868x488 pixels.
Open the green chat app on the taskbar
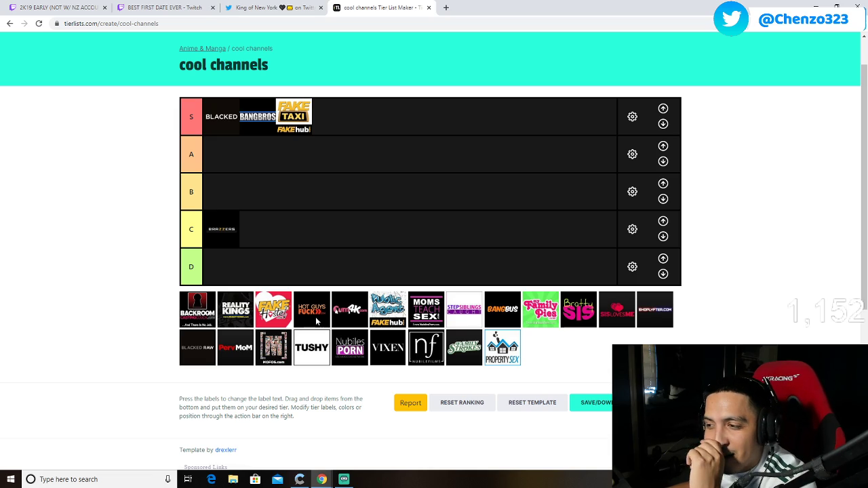(344, 479)
